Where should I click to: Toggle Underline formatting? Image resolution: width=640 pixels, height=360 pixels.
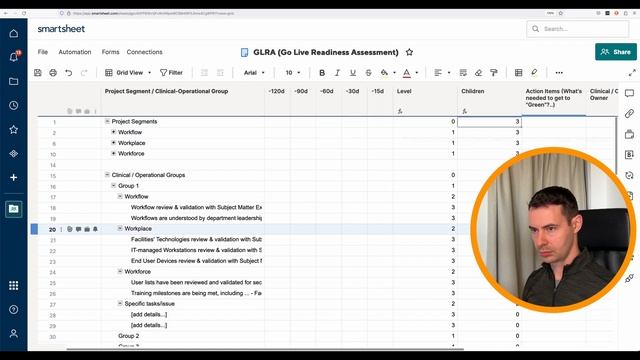tap(353, 73)
